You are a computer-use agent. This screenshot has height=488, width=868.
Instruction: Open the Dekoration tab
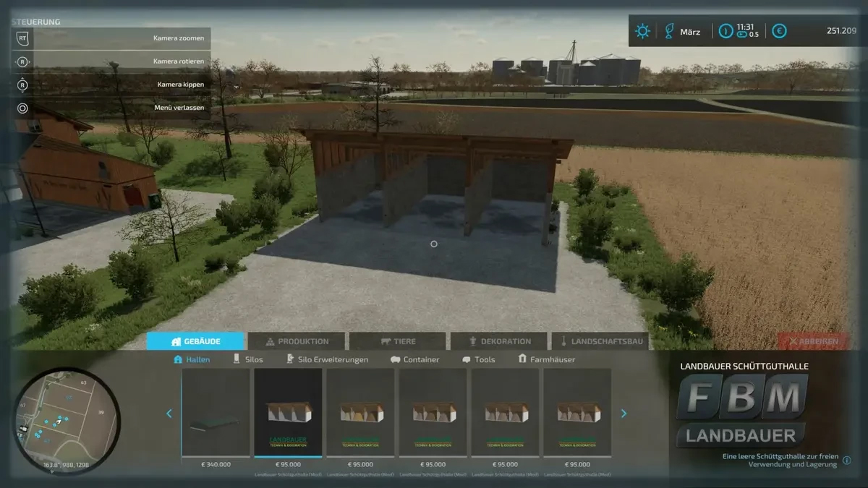[x=499, y=341]
